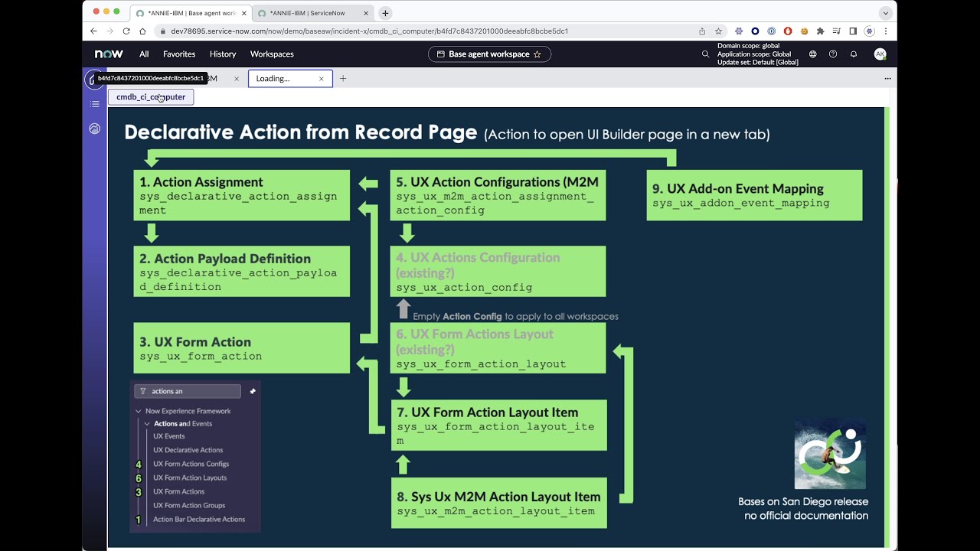Screen dimensions: 980x551
Task: Favorite Base agent workspace with star
Action: tap(537, 54)
